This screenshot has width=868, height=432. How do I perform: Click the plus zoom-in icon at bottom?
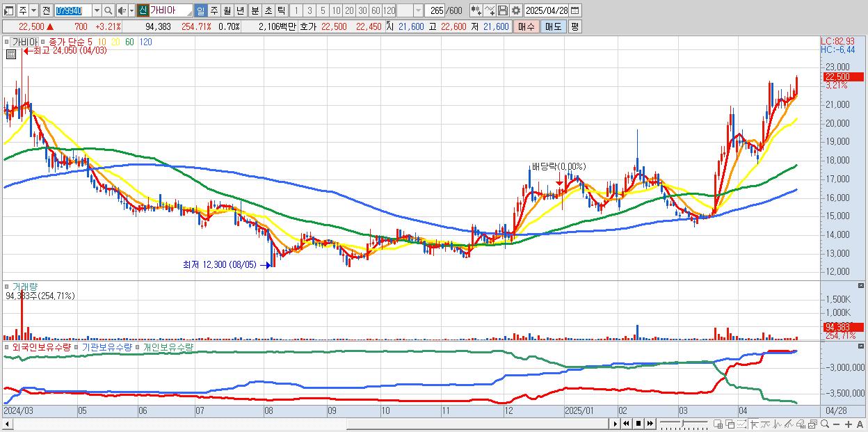pos(849,424)
